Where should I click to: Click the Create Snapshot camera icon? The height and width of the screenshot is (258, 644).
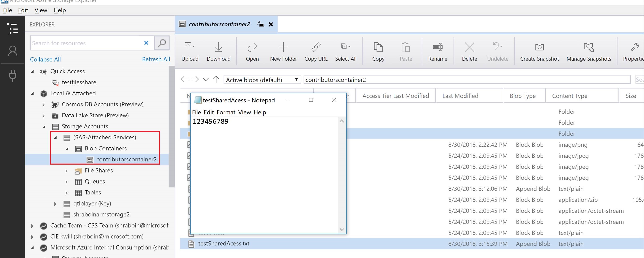[x=539, y=47]
